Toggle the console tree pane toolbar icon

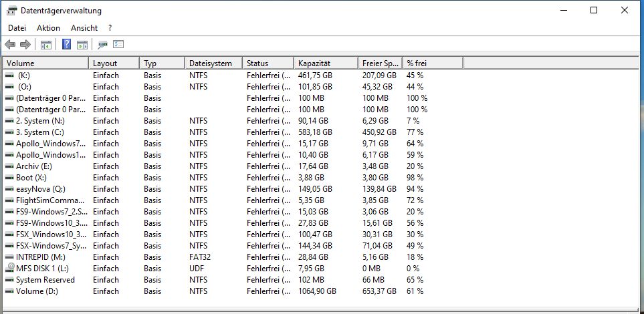tap(46, 45)
